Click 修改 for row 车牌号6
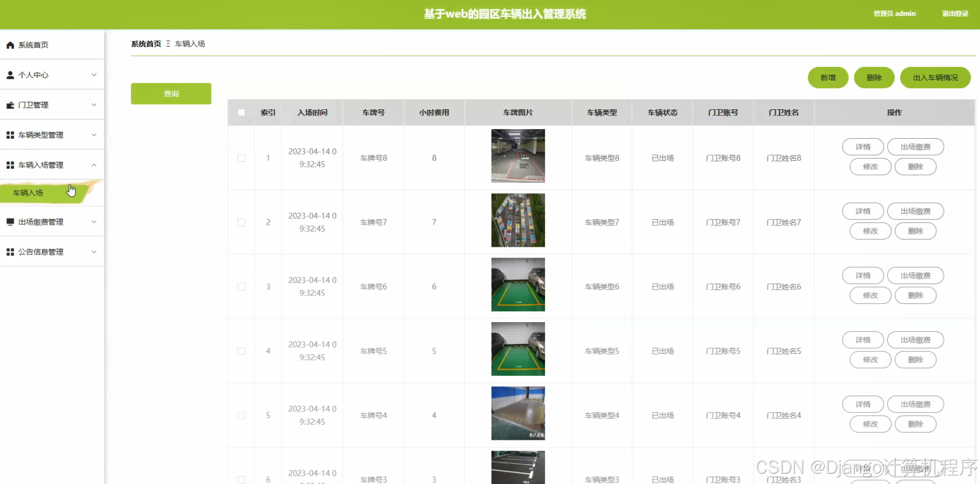The image size is (980, 484). [871, 295]
